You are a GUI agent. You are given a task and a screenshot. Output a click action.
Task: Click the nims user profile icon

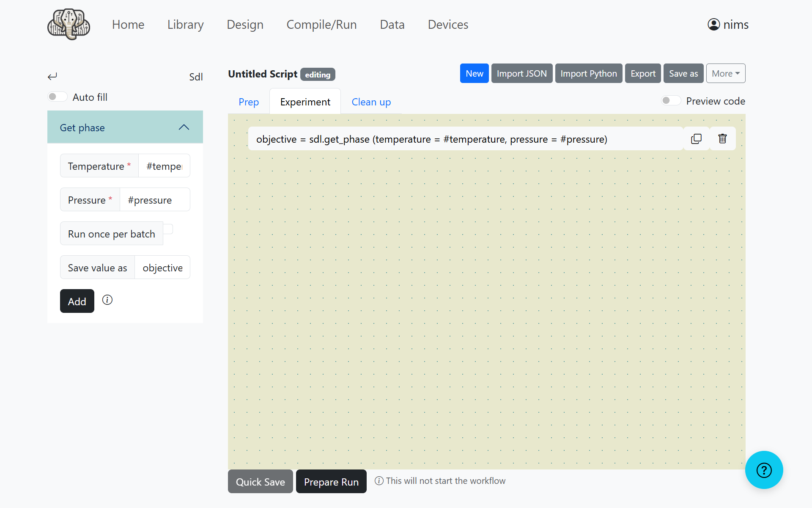pos(713,25)
